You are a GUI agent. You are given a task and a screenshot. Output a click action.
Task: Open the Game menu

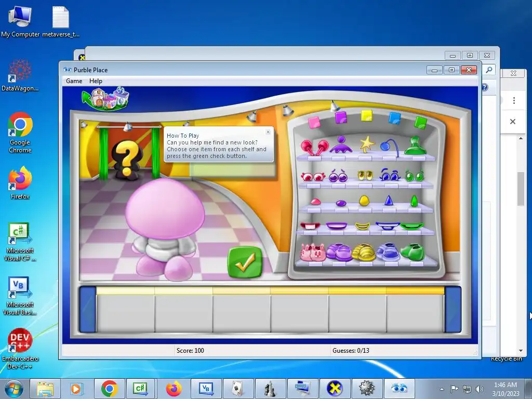pyautogui.click(x=74, y=81)
